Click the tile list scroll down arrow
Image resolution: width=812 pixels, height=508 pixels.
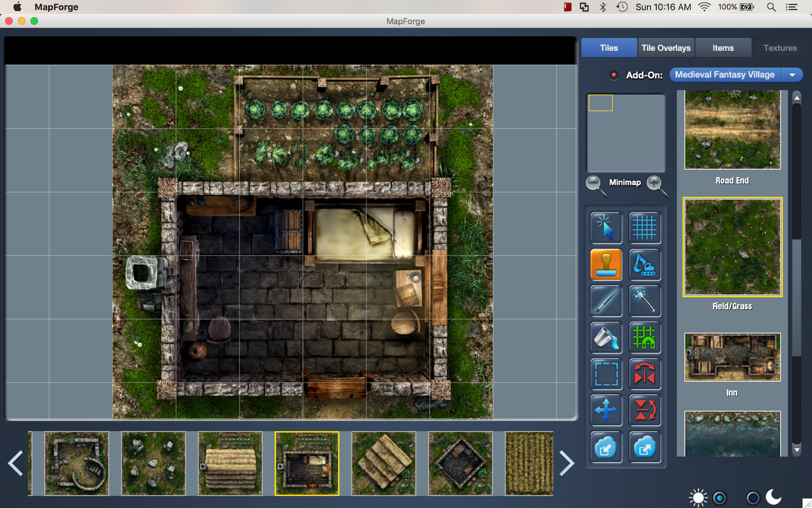[797, 450]
